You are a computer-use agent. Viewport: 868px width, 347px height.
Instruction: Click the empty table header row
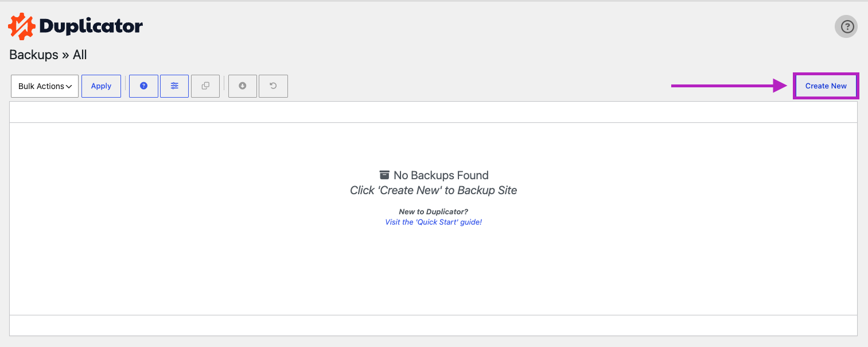point(434,112)
